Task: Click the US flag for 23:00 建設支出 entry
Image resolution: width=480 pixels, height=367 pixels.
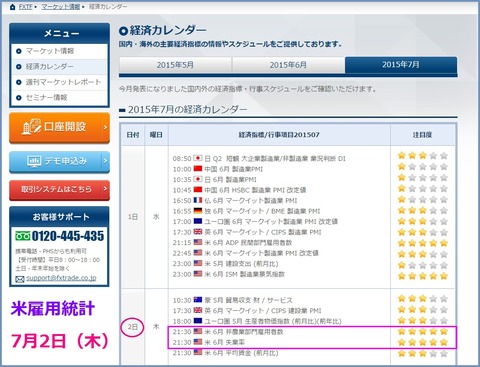Action: [198, 263]
